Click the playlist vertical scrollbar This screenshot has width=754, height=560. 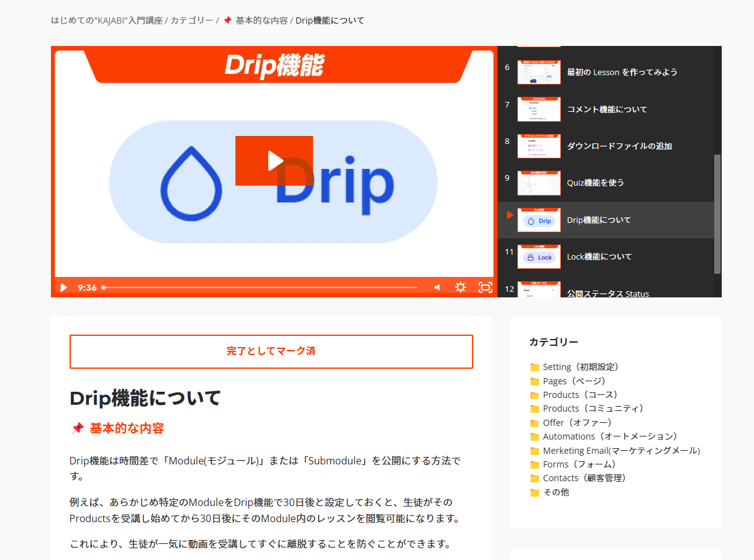coord(717,214)
